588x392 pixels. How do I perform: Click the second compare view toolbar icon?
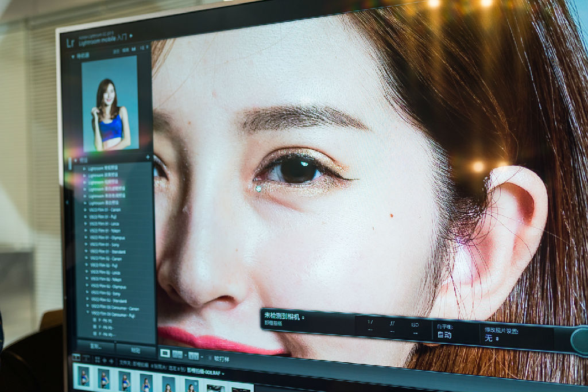click(193, 356)
